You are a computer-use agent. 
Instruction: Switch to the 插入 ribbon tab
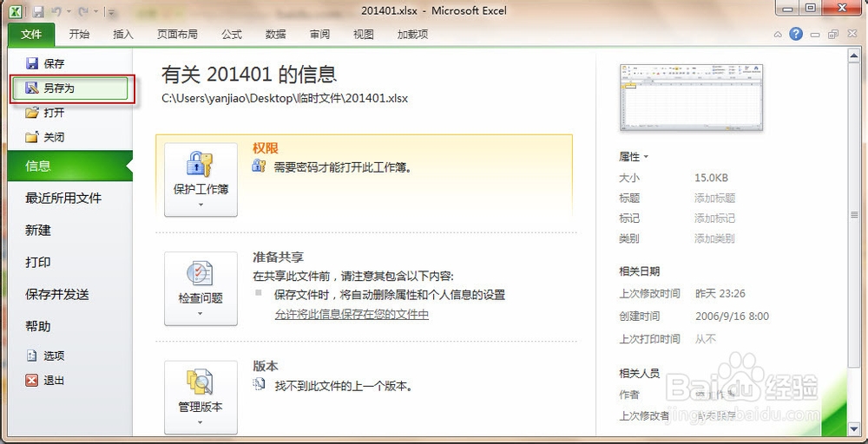(123, 35)
